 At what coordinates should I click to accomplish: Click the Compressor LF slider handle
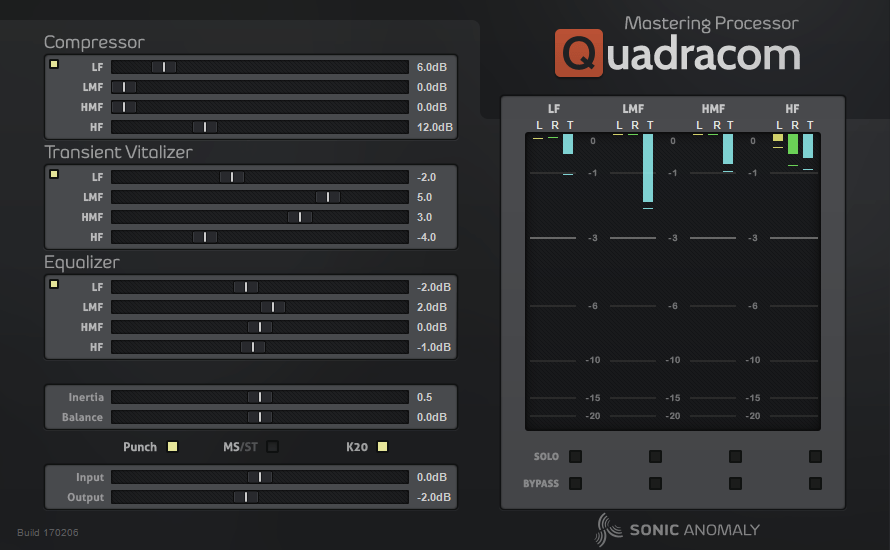click(164, 67)
